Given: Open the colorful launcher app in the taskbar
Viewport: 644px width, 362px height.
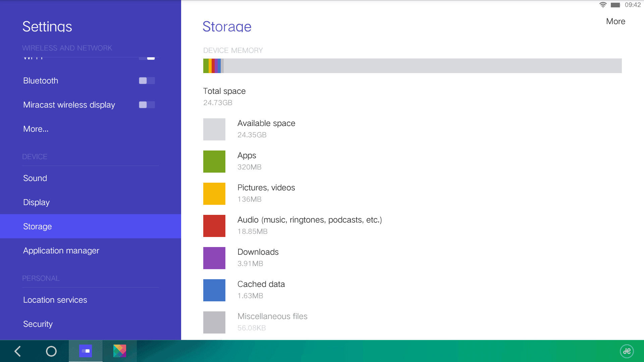Looking at the screenshot, I should point(119,351).
